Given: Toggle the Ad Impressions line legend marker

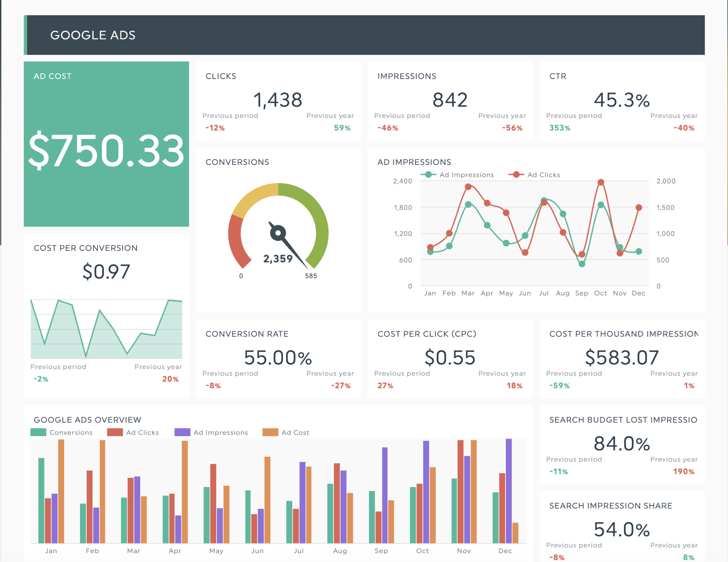Looking at the screenshot, I should coord(429,175).
